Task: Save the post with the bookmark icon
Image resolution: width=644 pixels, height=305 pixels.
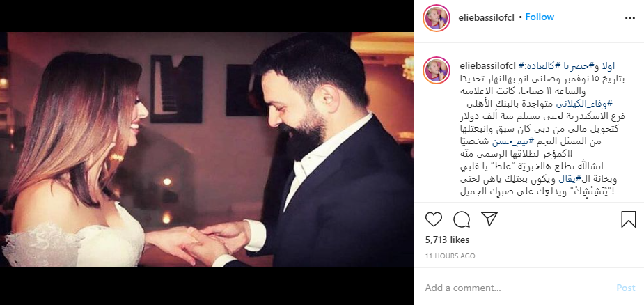Action: [x=629, y=219]
